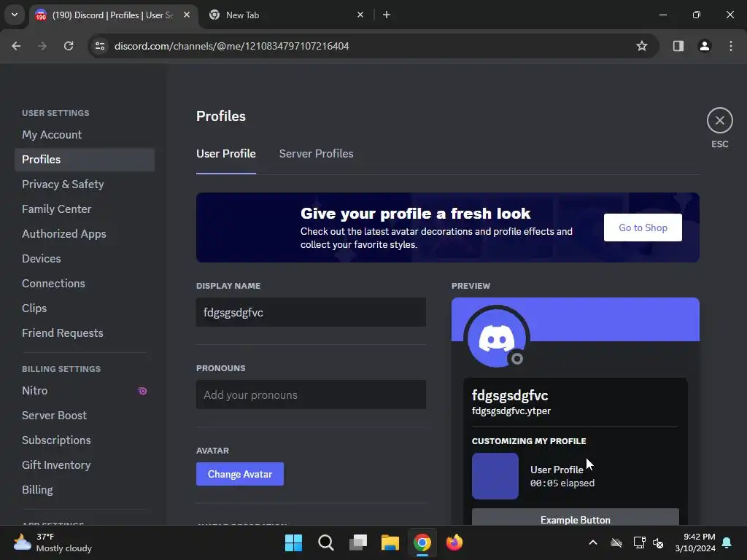Bookmark this page with the star icon
This screenshot has height=560, width=747.
pos(642,46)
